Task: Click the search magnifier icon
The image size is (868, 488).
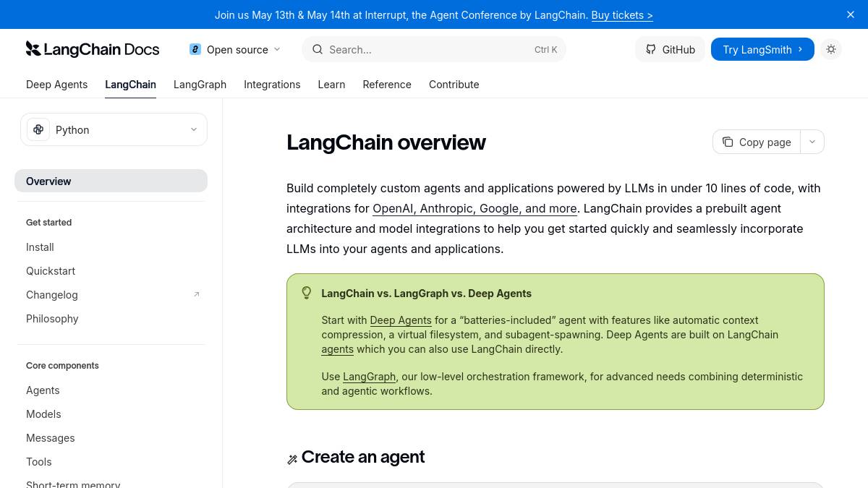Action: pos(318,49)
